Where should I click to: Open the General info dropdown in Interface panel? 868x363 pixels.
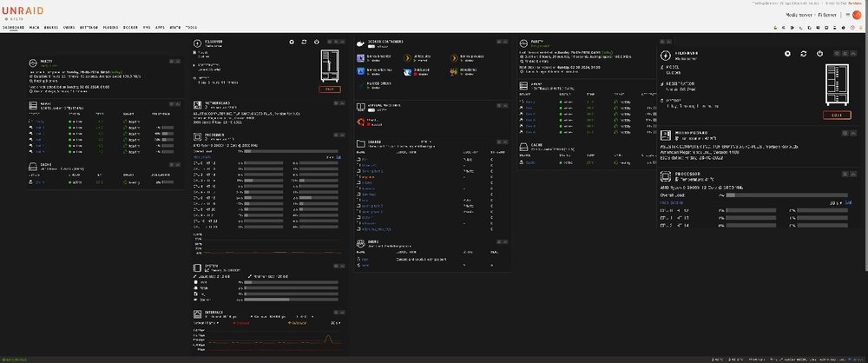point(206,322)
